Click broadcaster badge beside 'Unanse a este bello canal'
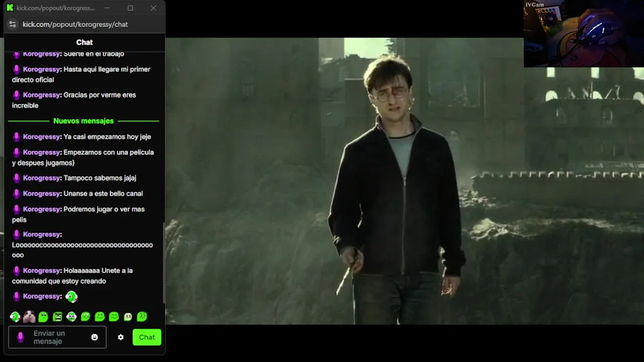The height and width of the screenshot is (362, 644). [17, 194]
